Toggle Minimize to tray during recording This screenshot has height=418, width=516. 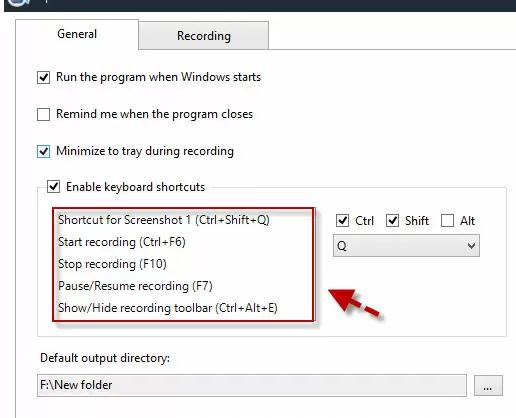coord(43,151)
